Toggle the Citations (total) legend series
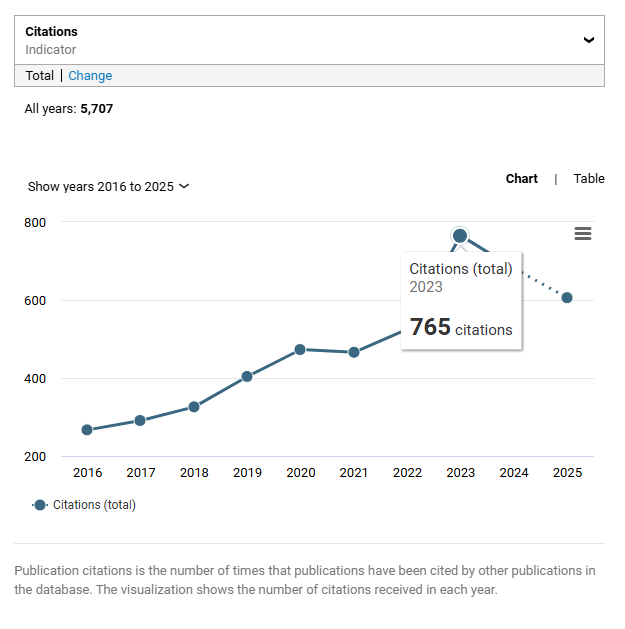Image resolution: width=625 pixels, height=629 pixels. pyautogui.click(x=84, y=505)
